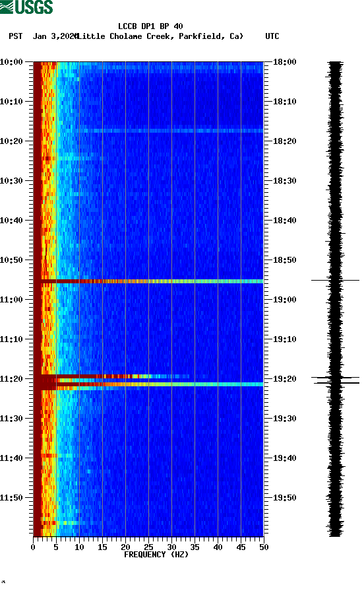Click the 11:10 PST time label

11,339
